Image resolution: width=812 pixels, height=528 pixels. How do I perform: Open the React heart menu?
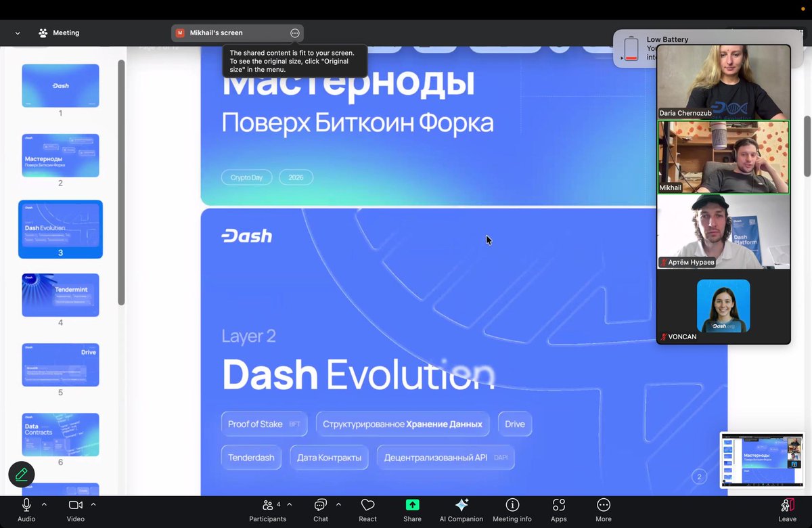click(x=368, y=510)
